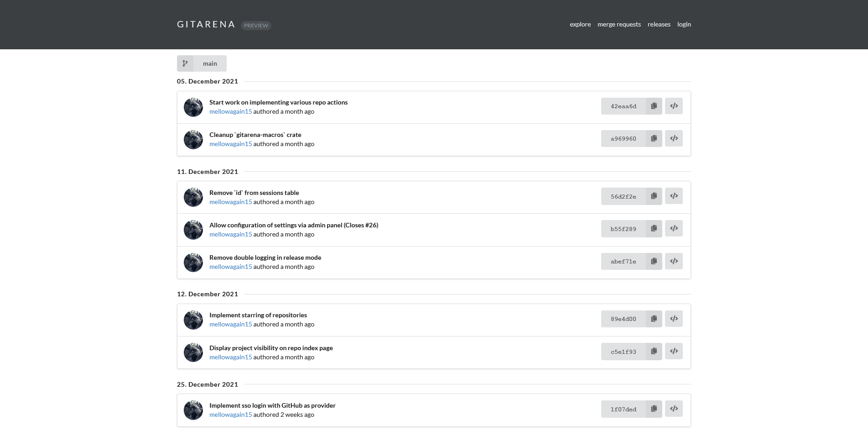Click avatar beside 'Implement sso login' commit
This screenshot has width=868, height=436.
tap(193, 410)
